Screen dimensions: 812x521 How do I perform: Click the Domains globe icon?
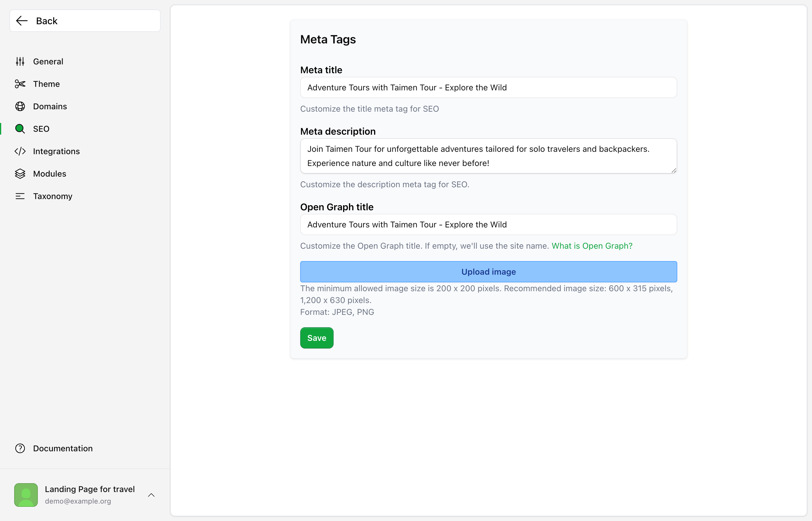click(20, 107)
